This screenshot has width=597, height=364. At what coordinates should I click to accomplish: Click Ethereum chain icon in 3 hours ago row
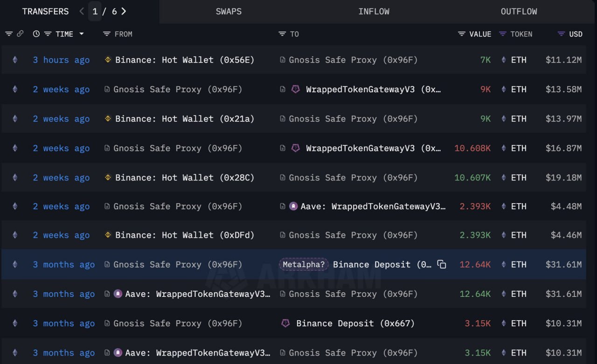pos(15,60)
